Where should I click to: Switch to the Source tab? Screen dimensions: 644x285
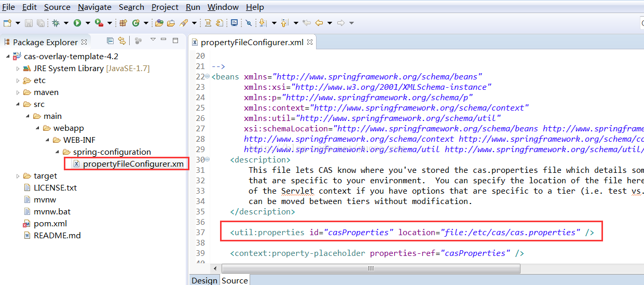coord(235,280)
